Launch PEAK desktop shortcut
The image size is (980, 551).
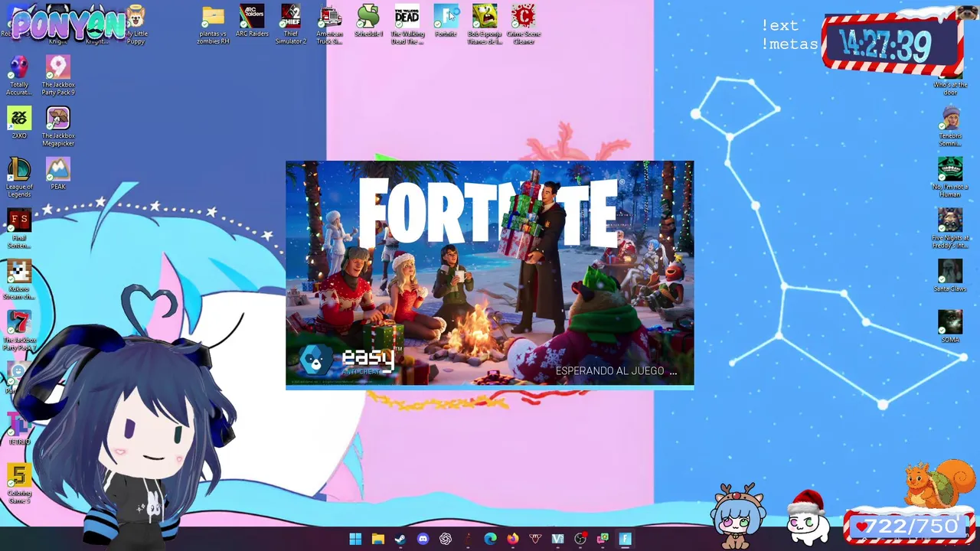[58, 174]
